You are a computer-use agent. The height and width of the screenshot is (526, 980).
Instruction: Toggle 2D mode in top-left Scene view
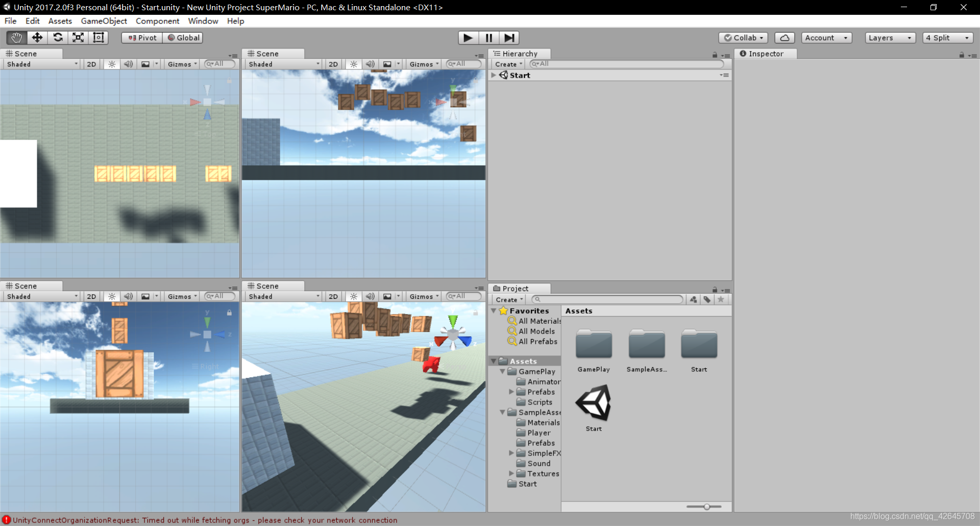(x=91, y=64)
